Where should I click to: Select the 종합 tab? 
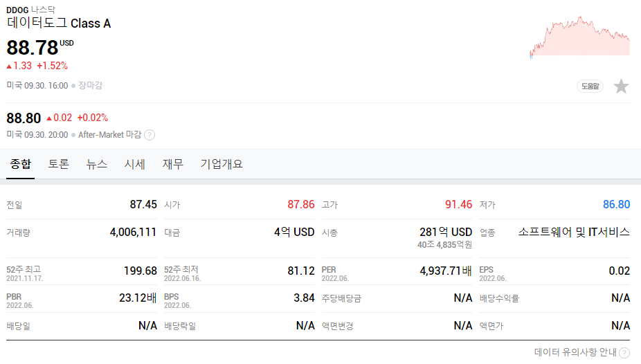[x=21, y=164]
